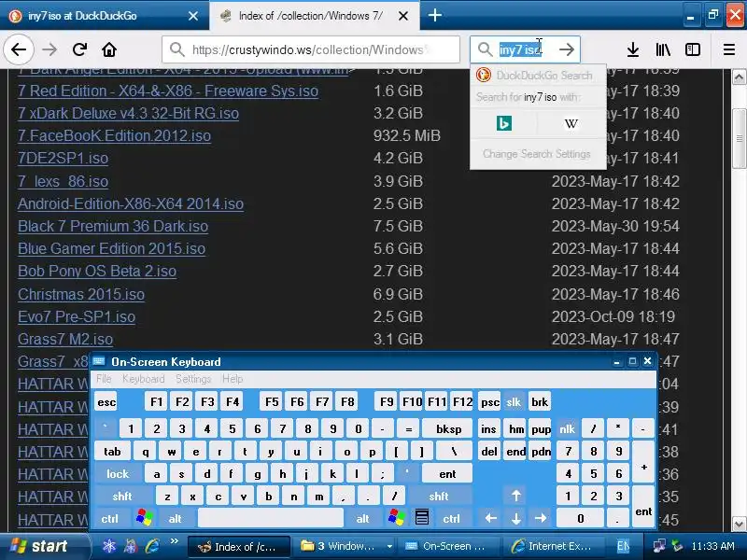The image size is (747, 560).
Task: Choose DuckDuckGo Search suggestion
Action: point(538,76)
